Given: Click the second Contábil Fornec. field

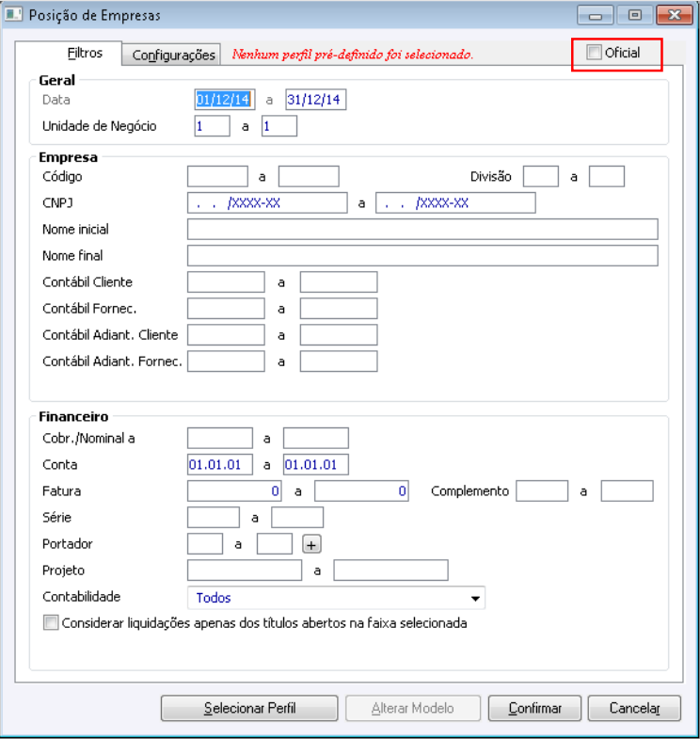Looking at the screenshot, I should 339,308.
